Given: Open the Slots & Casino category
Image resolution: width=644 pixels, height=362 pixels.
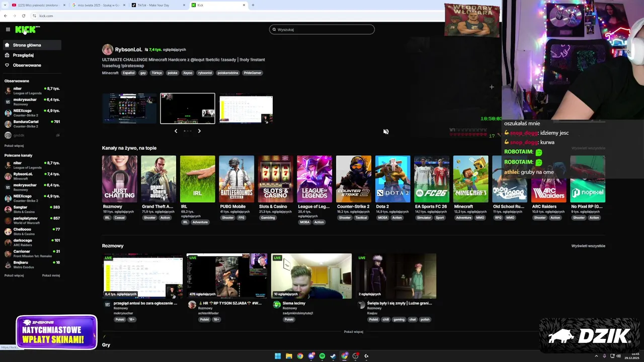Looking at the screenshot, I should point(275,179).
